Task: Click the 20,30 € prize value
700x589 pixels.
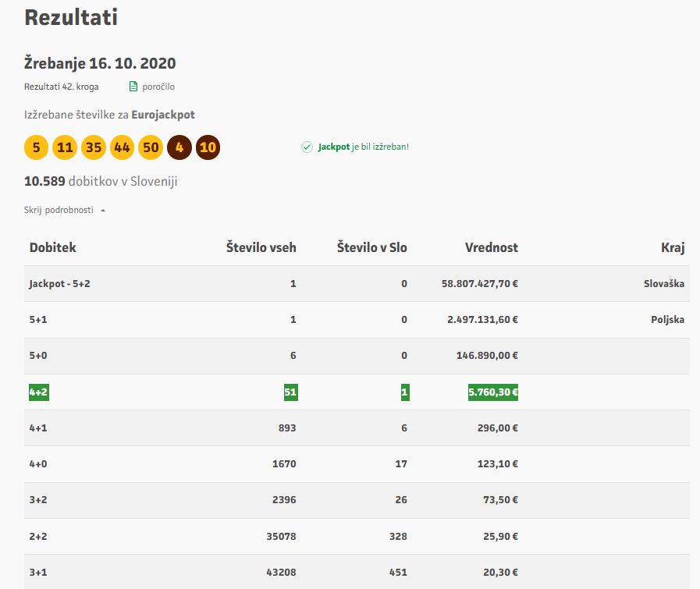Action: (x=500, y=572)
